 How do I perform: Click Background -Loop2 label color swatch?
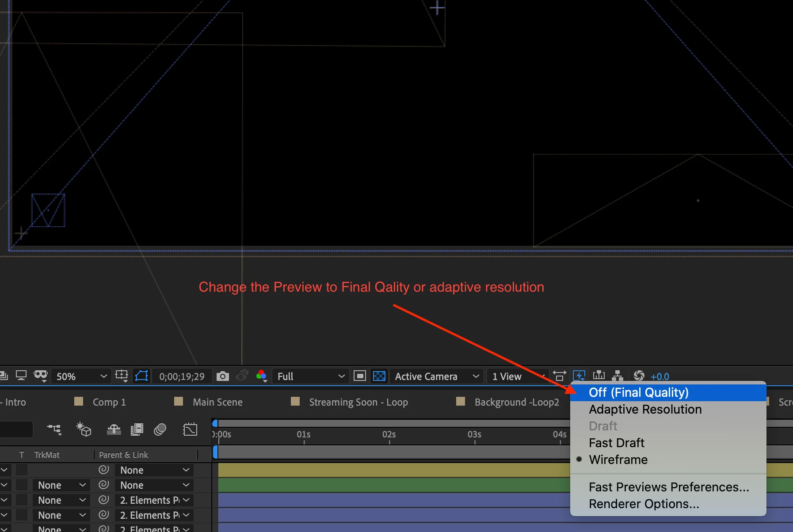461,401
